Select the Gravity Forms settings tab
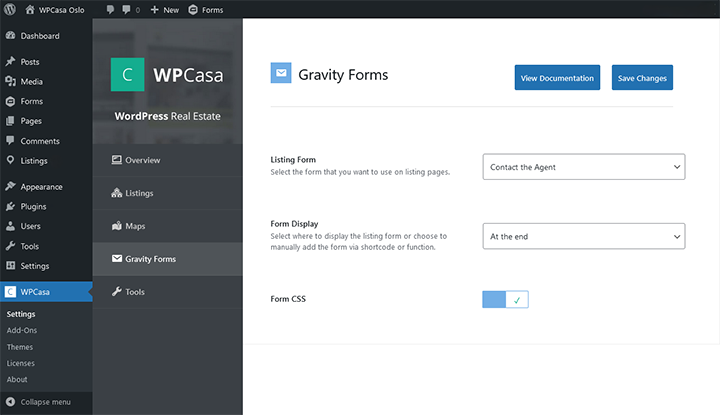This screenshot has height=415, width=720. [x=168, y=259]
